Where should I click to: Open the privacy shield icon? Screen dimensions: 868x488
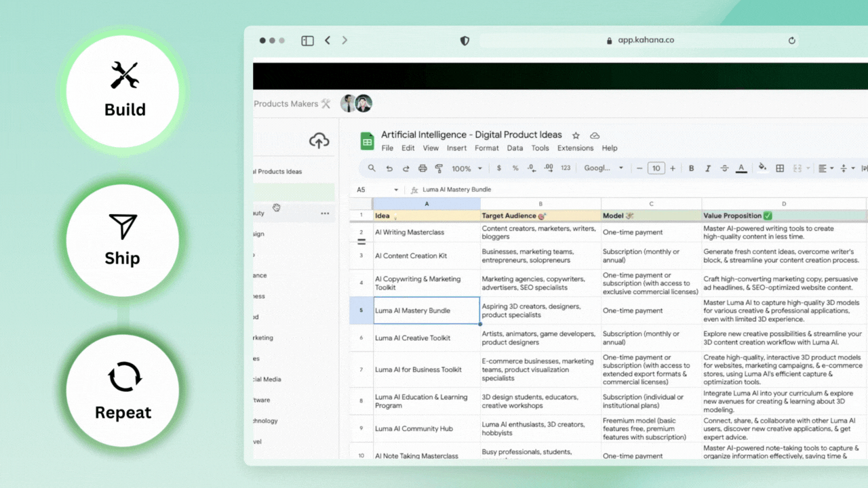pyautogui.click(x=465, y=41)
